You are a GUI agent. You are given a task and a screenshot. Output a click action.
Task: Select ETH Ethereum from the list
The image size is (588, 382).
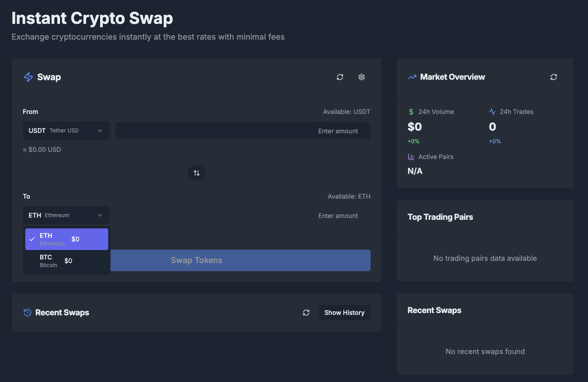point(66,239)
